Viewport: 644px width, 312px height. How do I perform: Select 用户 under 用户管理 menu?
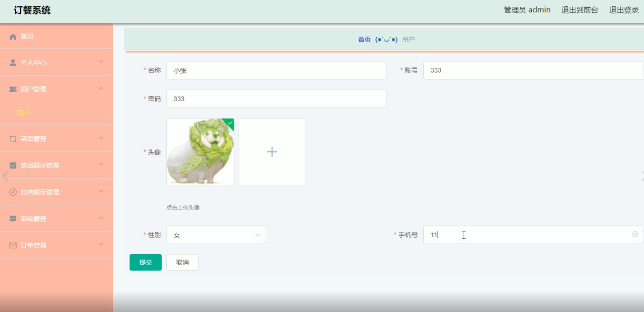coord(23,113)
